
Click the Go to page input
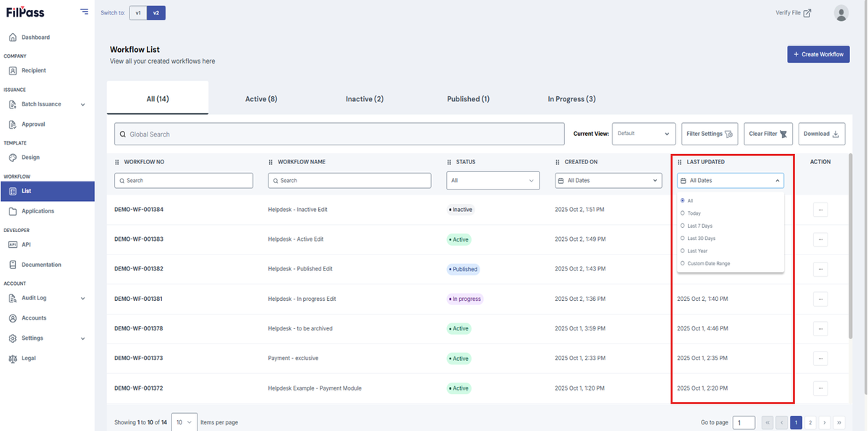tap(744, 422)
